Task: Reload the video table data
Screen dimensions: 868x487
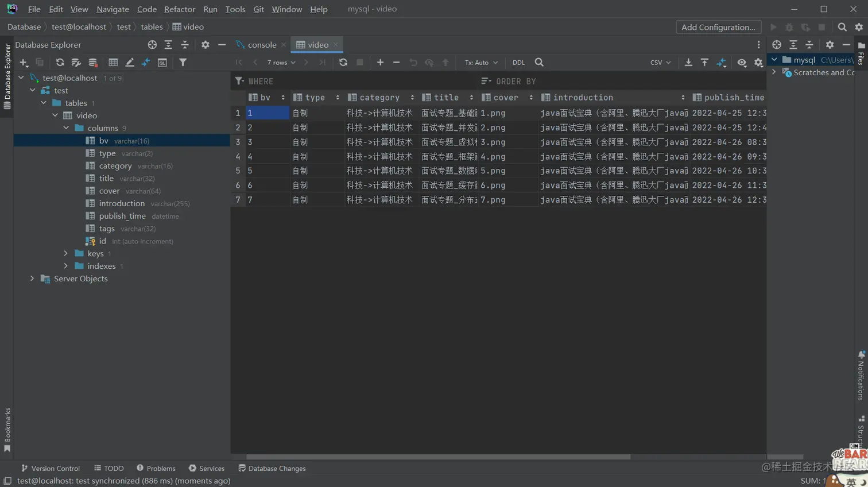Action: (x=343, y=63)
